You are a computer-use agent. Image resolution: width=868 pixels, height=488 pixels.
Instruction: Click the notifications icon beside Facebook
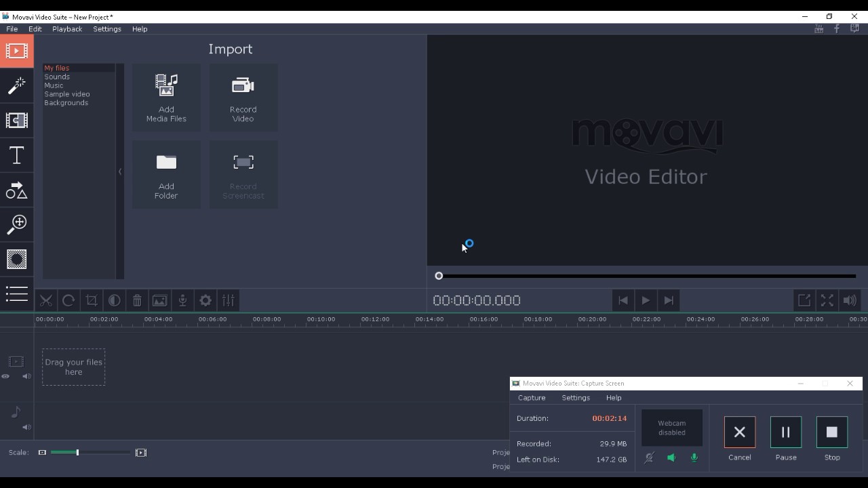[854, 28]
